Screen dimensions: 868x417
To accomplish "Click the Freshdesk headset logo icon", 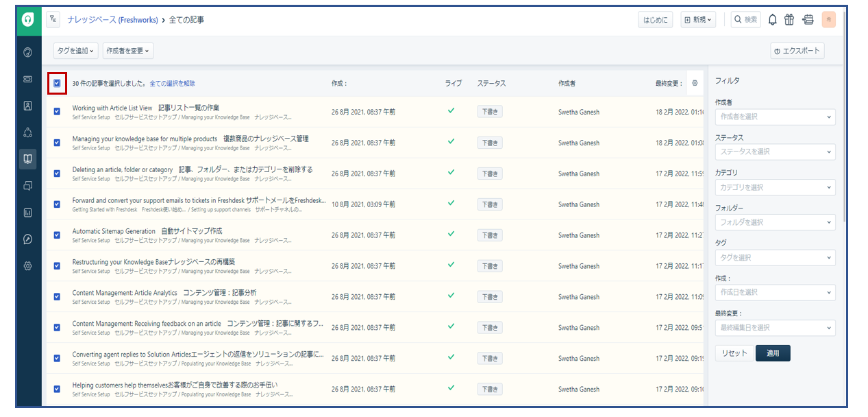I will tap(28, 20).
